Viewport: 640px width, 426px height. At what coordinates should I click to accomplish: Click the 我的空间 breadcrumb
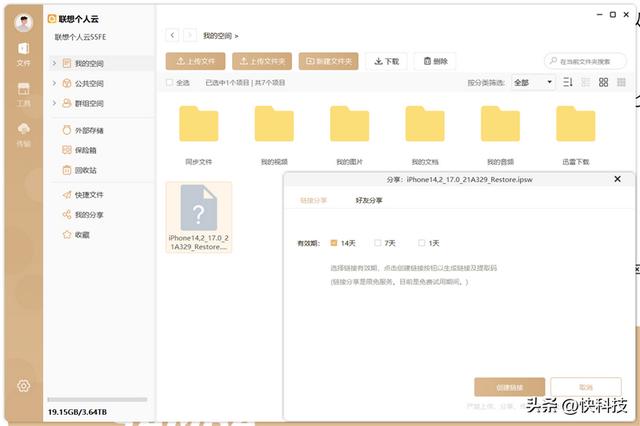pos(218,36)
